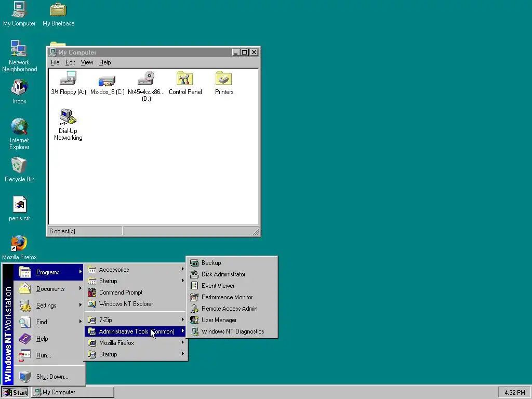Expand the Startup group below Accessories
Viewport: 532px width, 399px height.
[x=136, y=281]
